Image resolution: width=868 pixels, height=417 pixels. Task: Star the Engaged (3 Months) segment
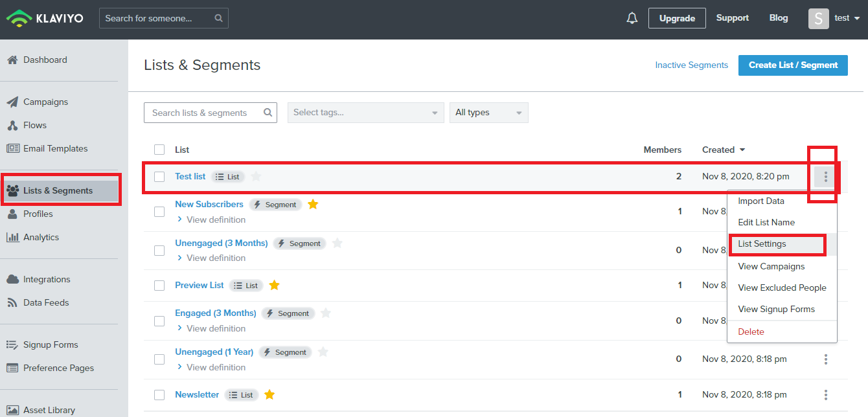click(326, 313)
